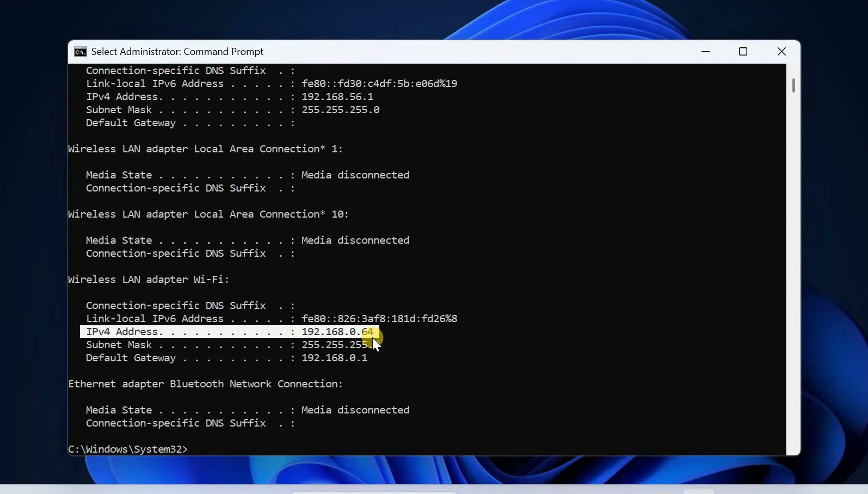Screen dimensions: 868x494
Task: Minimize the Command Prompt window
Action: (706, 52)
